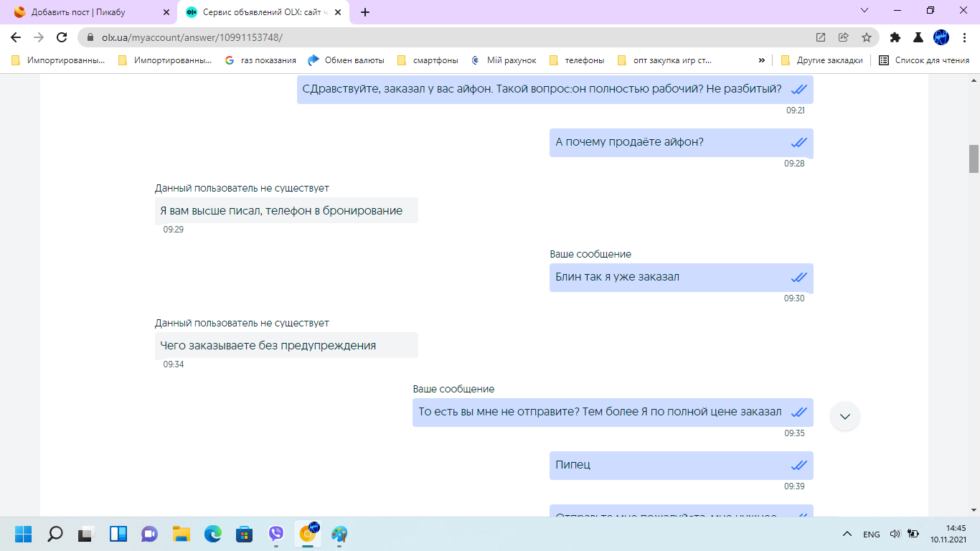Image resolution: width=980 pixels, height=551 pixels.
Task: Close the Пикабу tab
Action: tap(166, 12)
